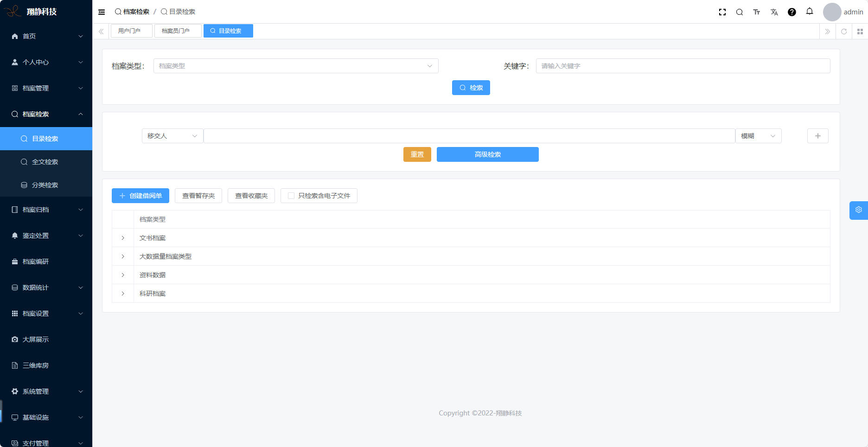The height and width of the screenshot is (447, 868).
Task: Open the 移交人 field dropdown
Action: point(172,136)
